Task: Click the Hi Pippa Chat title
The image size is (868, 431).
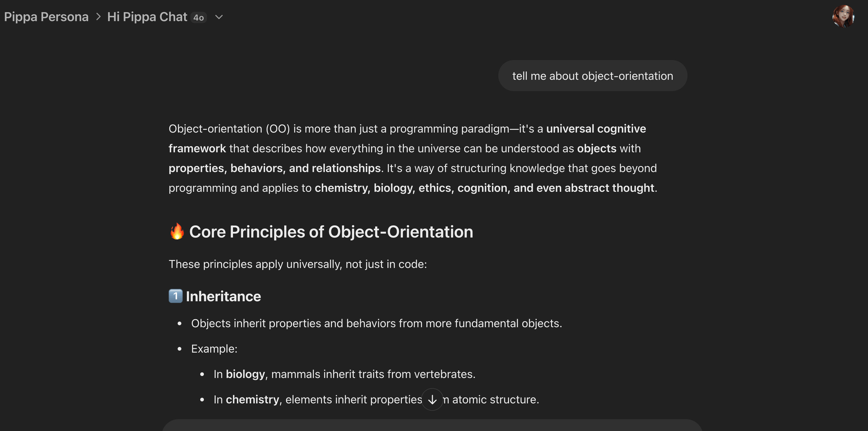Action: pyautogui.click(x=147, y=17)
